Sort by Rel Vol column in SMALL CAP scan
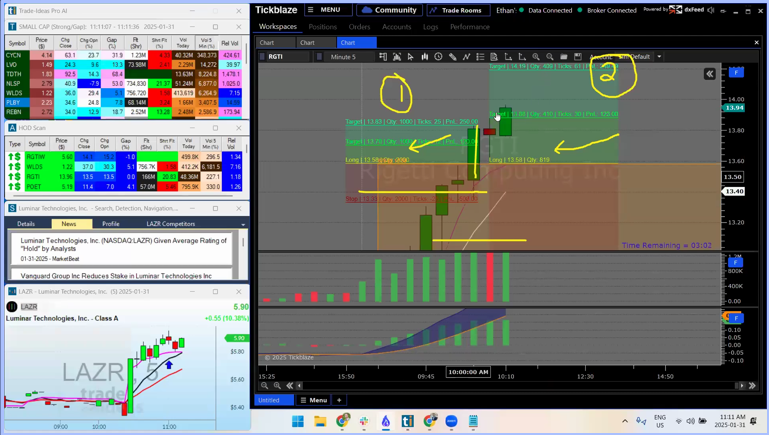Image resolution: width=769 pixels, height=435 pixels. click(230, 43)
